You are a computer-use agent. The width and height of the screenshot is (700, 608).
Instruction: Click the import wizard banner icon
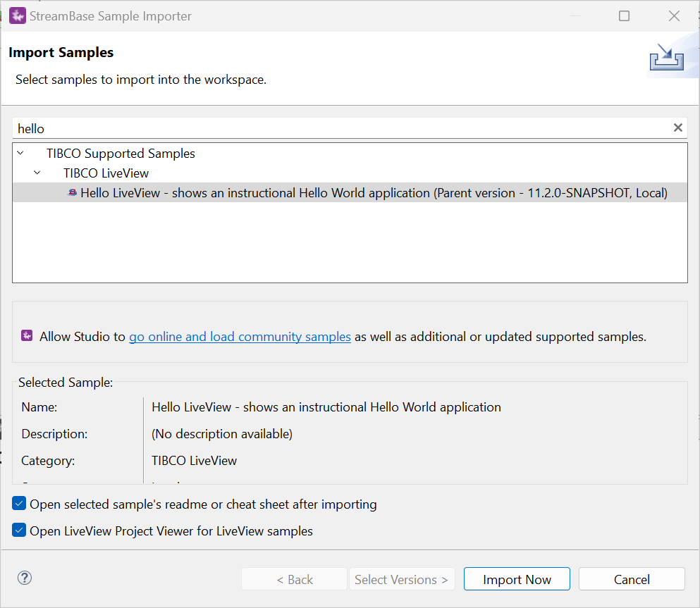(667, 58)
